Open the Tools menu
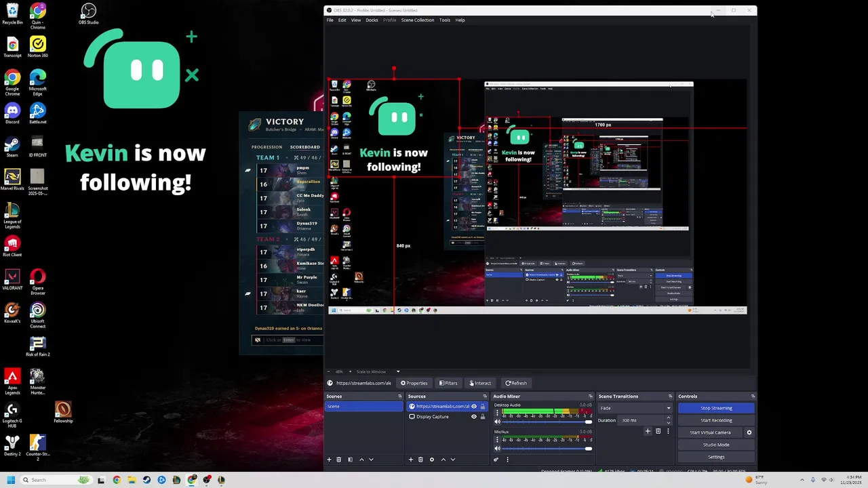The height and width of the screenshot is (488, 868). pos(444,20)
